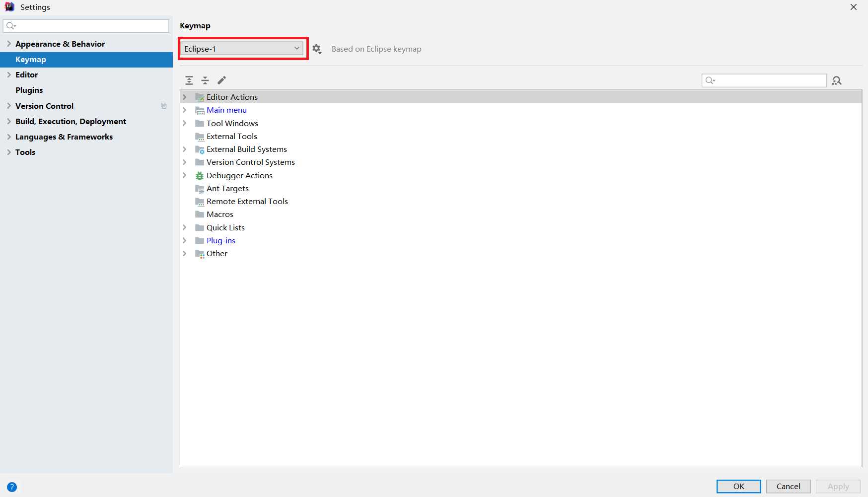Click the External Build Systems folder icon
The image size is (868, 497).
(x=200, y=149)
